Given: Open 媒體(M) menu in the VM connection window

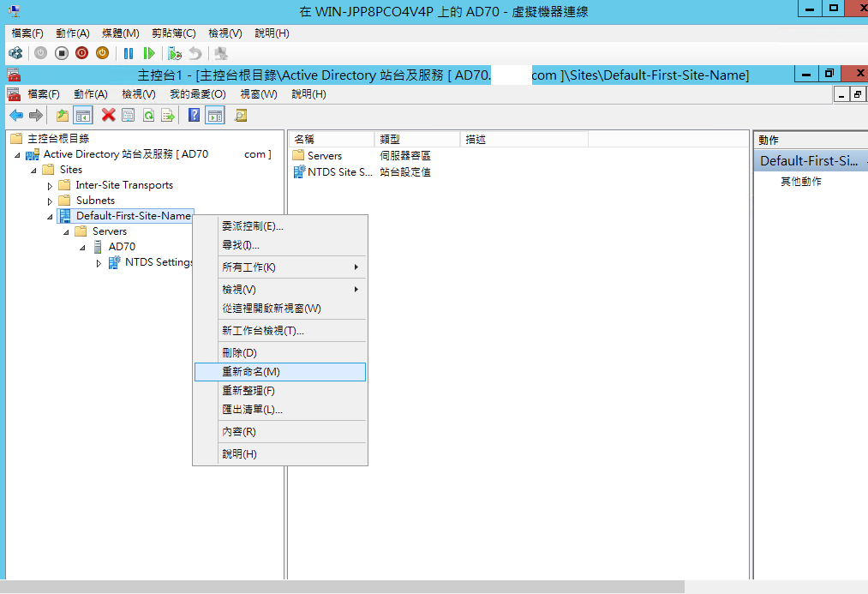Looking at the screenshot, I should pyautogui.click(x=121, y=33).
